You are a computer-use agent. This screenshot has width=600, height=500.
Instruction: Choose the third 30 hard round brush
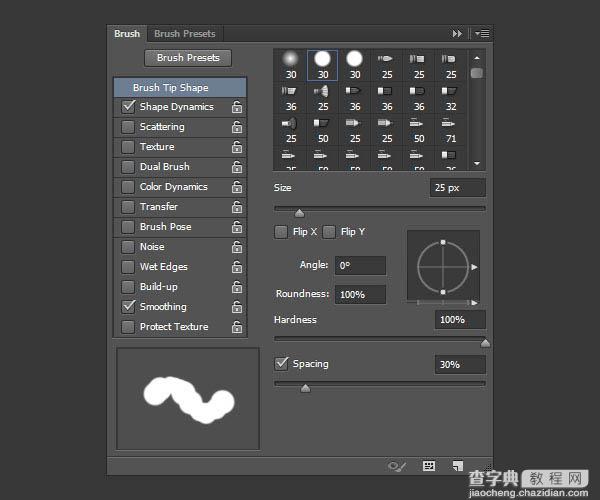355,65
